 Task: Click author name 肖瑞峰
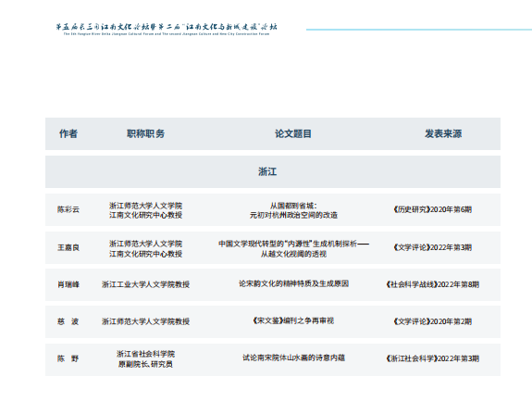[x=68, y=284]
